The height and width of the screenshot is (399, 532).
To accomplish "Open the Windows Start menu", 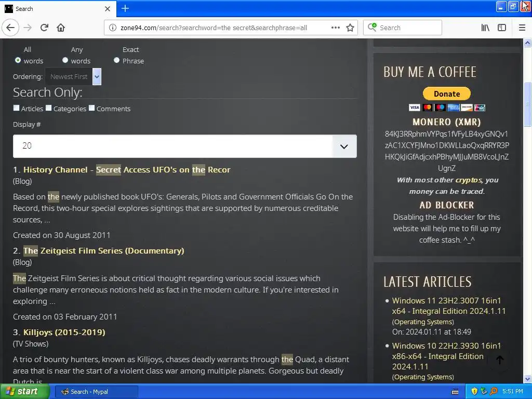I will [x=24, y=392].
